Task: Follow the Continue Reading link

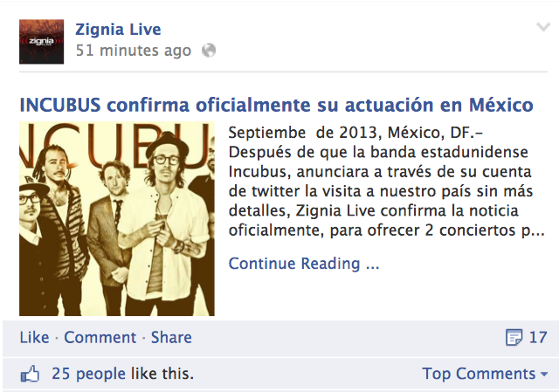Action: [304, 264]
